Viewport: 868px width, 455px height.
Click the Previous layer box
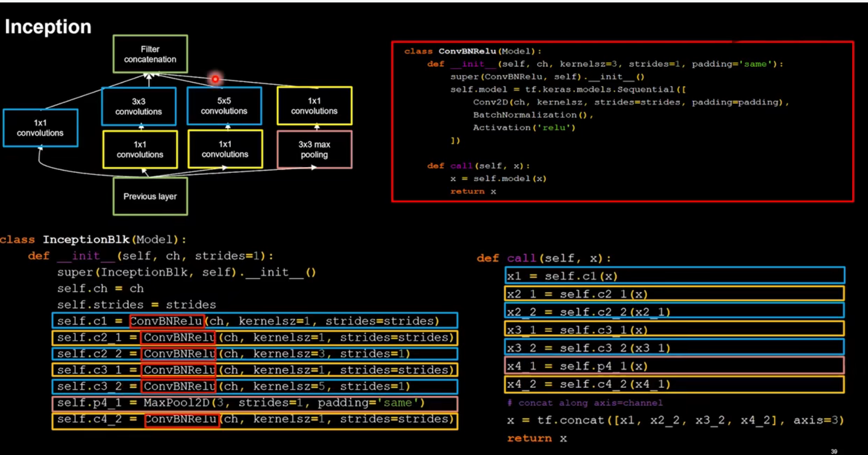click(x=150, y=196)
